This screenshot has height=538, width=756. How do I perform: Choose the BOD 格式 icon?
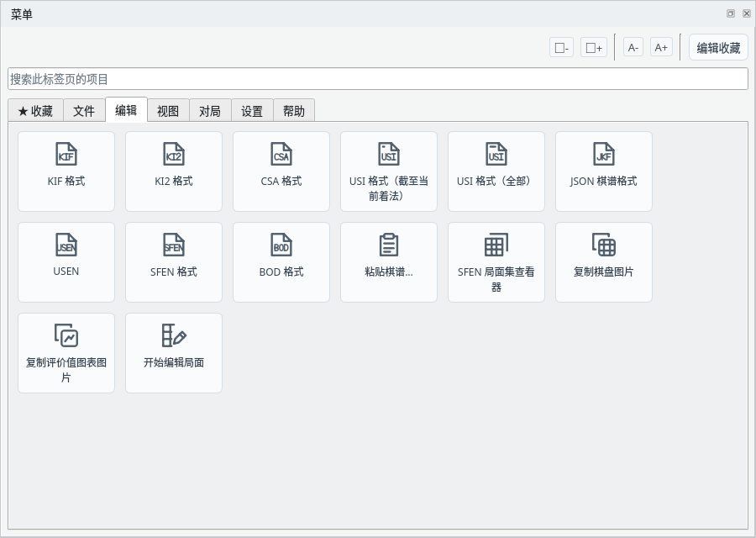(281, 245)
